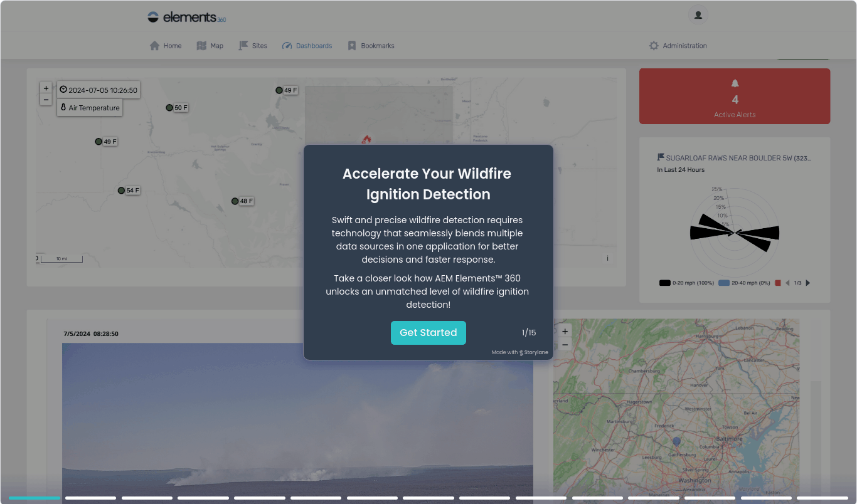
Task: Click the bell icon in the Active Alerts panel
Action: (734, 83)
